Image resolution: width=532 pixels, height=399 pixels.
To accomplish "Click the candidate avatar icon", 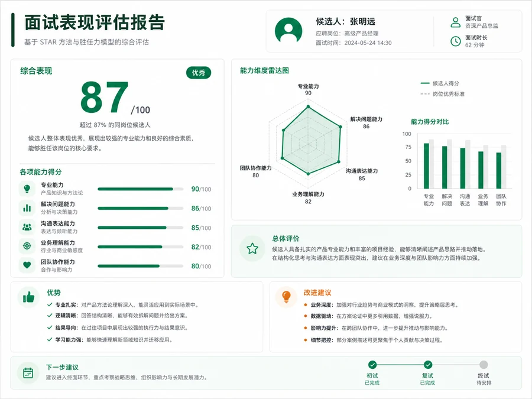I will pos(288,31).
